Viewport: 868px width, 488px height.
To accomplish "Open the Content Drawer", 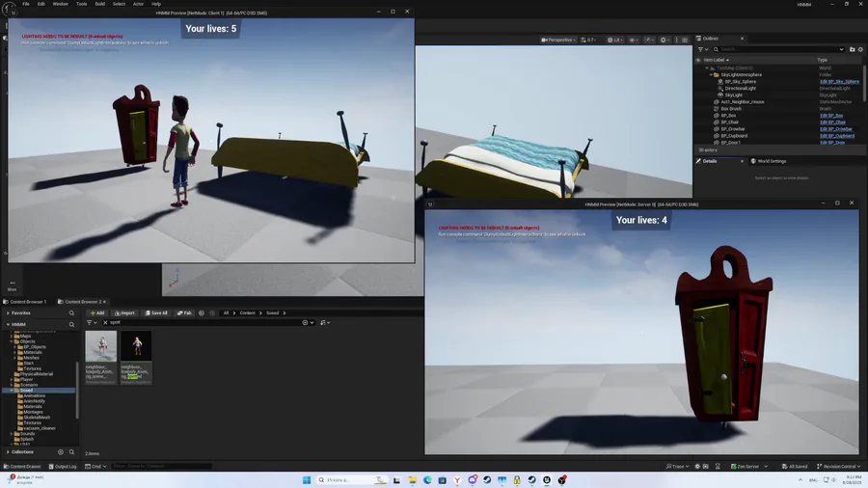I will coord(22,467).
